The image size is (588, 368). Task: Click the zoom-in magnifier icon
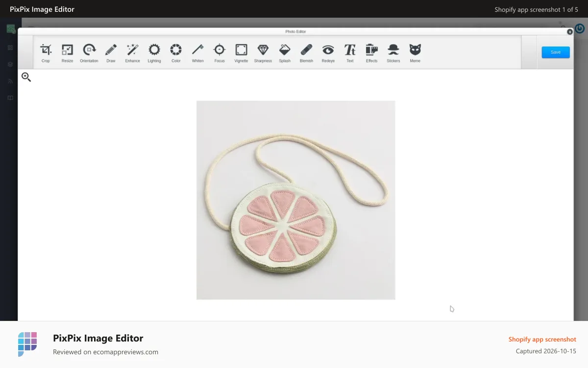(26, 77)
